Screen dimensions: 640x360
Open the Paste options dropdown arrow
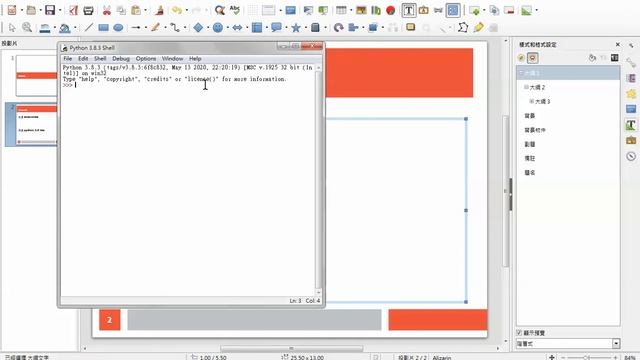[x=145, y=10]
